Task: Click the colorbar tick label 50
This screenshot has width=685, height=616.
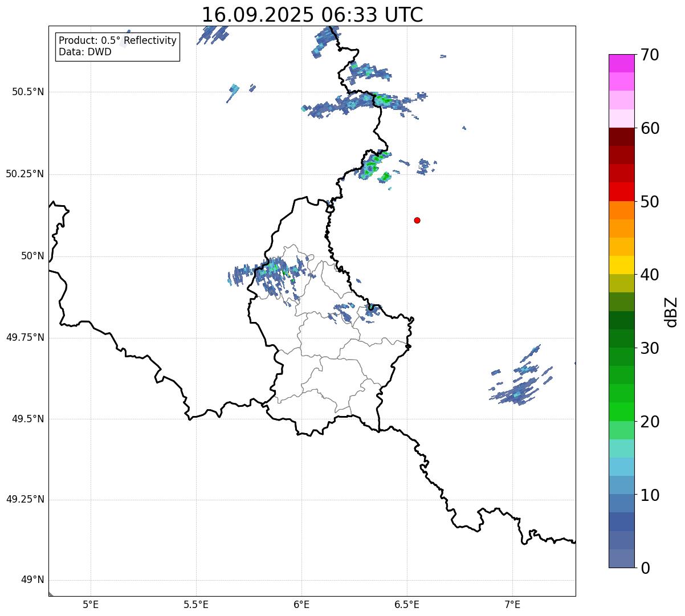Action: click(650, 202)
